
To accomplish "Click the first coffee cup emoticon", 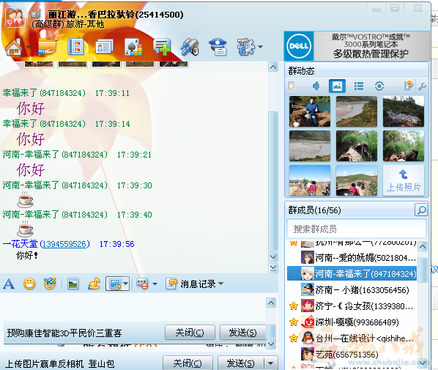I will click(25, 200).
